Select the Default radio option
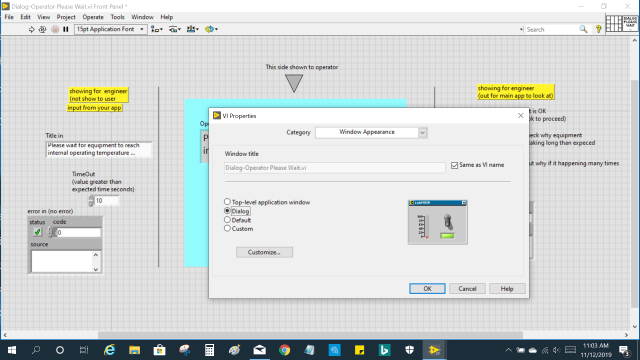This screenshot has width=640, height=360. 227,220
